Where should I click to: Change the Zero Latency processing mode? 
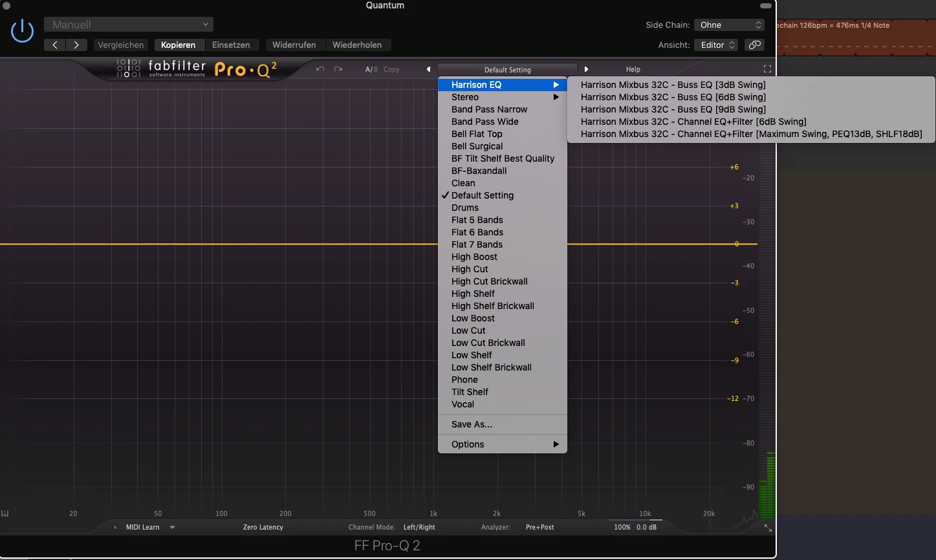[263, 527]
